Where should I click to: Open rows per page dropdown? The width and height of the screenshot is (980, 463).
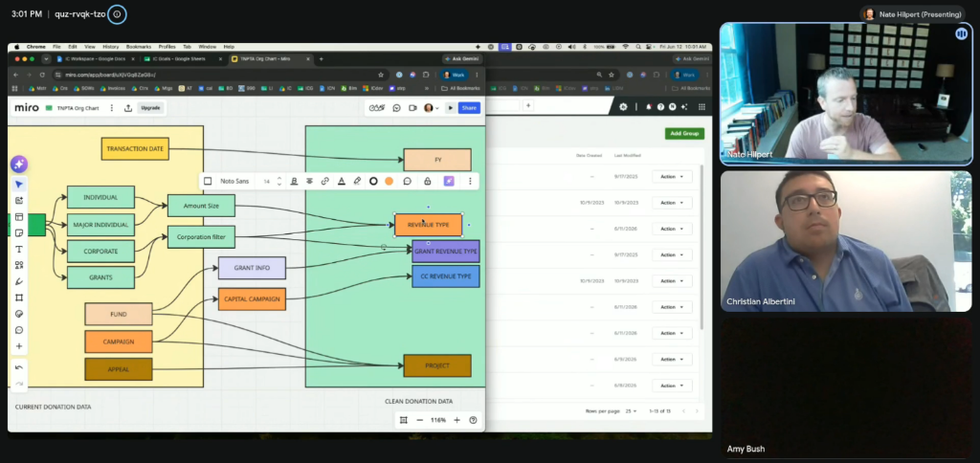[x=632, y=411]
